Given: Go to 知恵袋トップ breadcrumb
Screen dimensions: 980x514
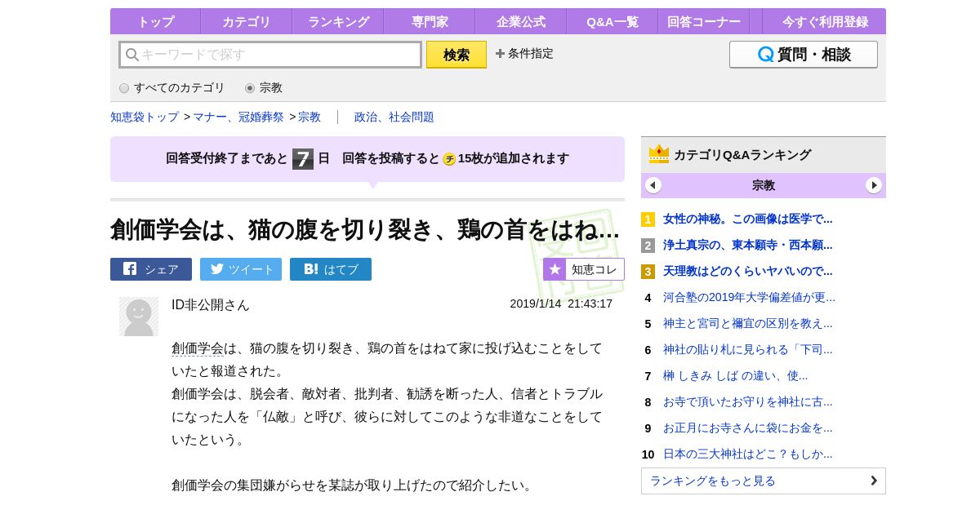Looking at the screenshot, I should pyautogui.click(x=145, y=117).
